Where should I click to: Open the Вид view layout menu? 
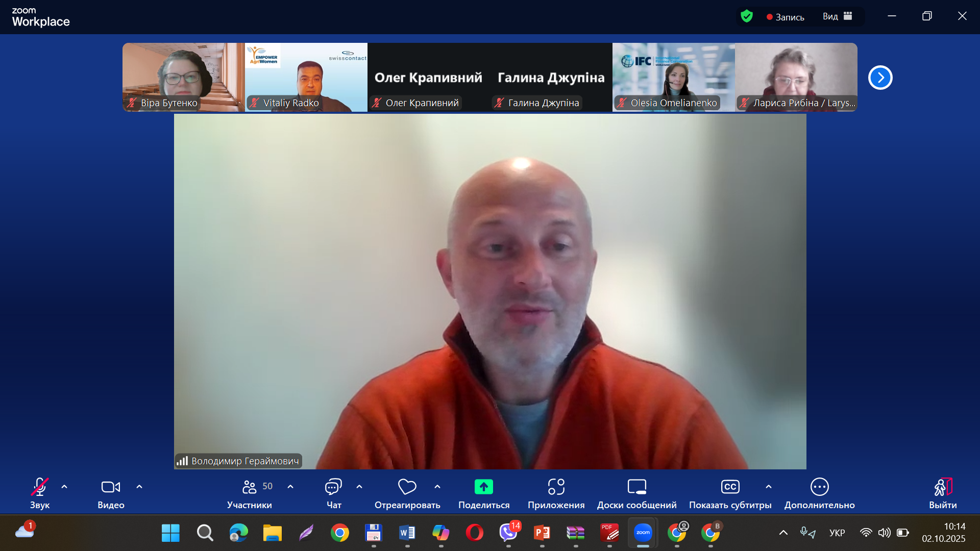837,16
